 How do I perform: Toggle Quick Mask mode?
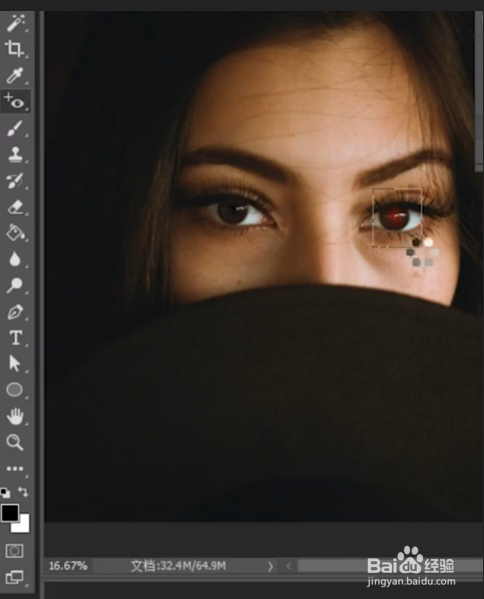tap(15, 551)
